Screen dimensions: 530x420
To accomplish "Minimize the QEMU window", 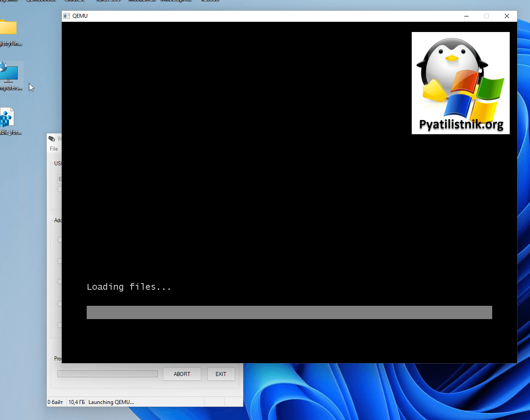I will 466,16.
